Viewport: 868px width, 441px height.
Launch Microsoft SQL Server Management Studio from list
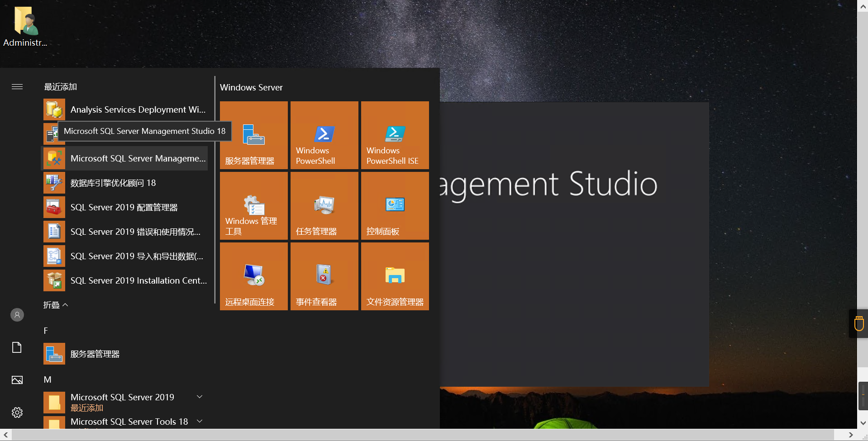(125, 158)
